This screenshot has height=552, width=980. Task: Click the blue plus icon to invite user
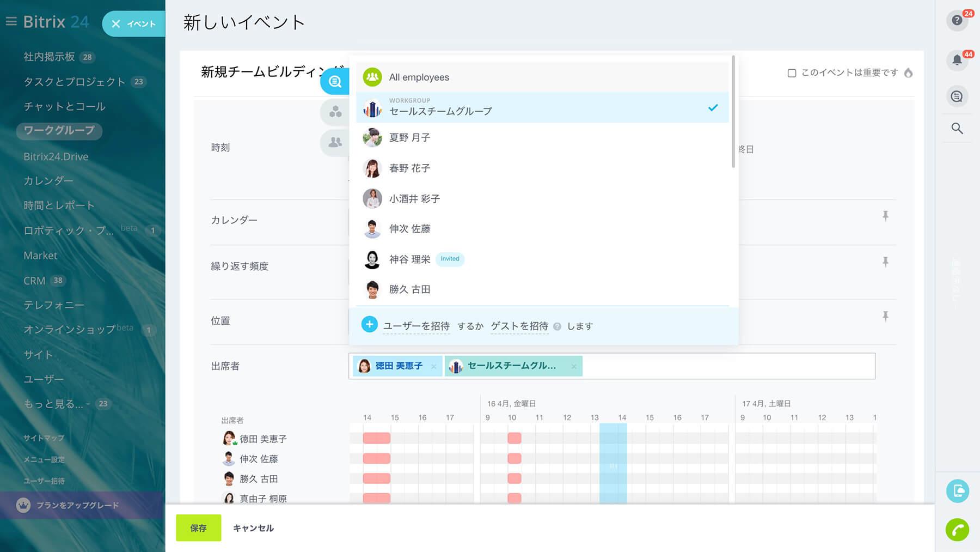click(369, 325)
